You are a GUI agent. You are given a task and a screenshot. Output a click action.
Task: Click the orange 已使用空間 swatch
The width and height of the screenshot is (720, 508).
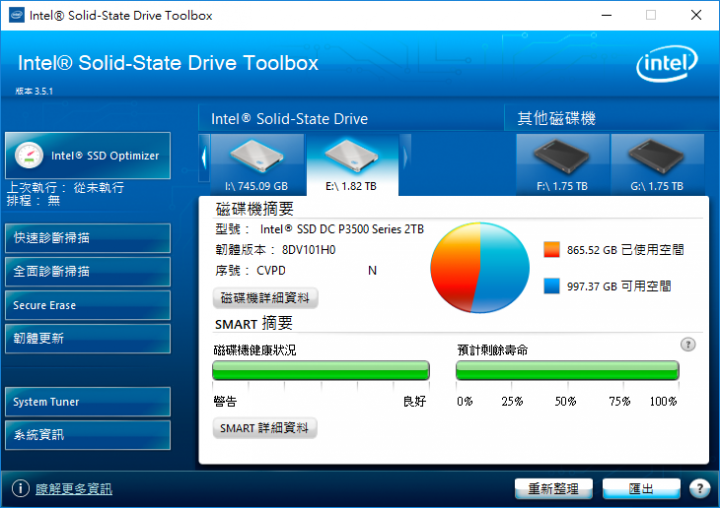(551, 249)
